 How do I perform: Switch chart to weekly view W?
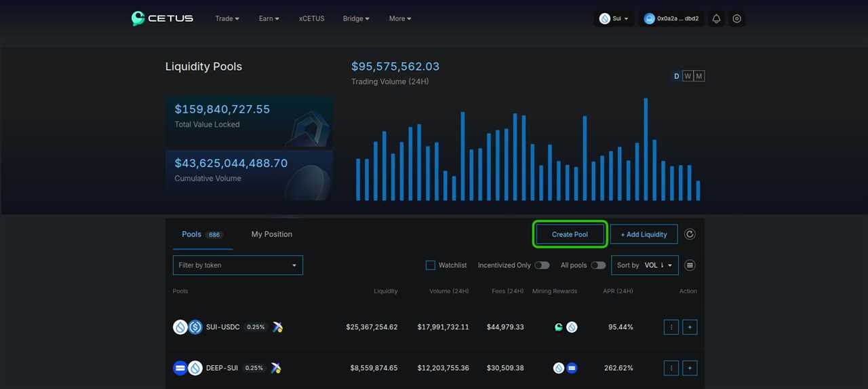[x=688, y=76]
